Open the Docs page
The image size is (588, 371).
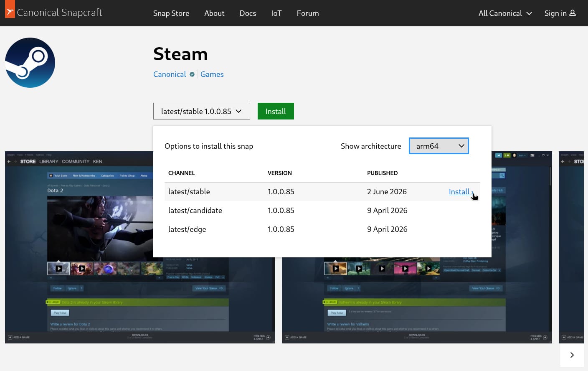point(248,13)
